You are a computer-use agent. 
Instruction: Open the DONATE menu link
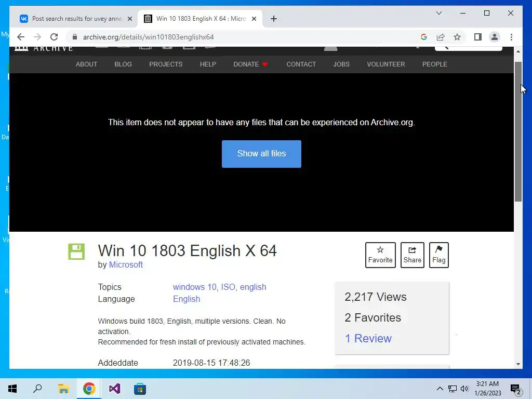coord(250,64)
